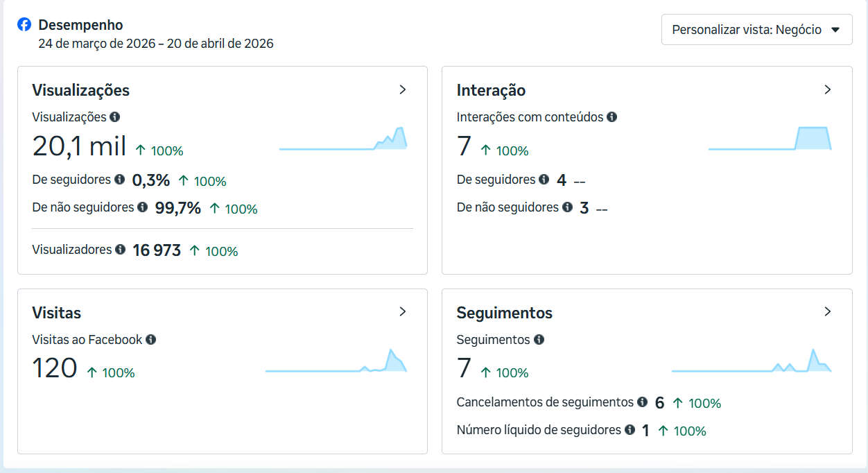Click info icon beside Número líquido de seguidores

pyautogui.click(x=630, y=429)
